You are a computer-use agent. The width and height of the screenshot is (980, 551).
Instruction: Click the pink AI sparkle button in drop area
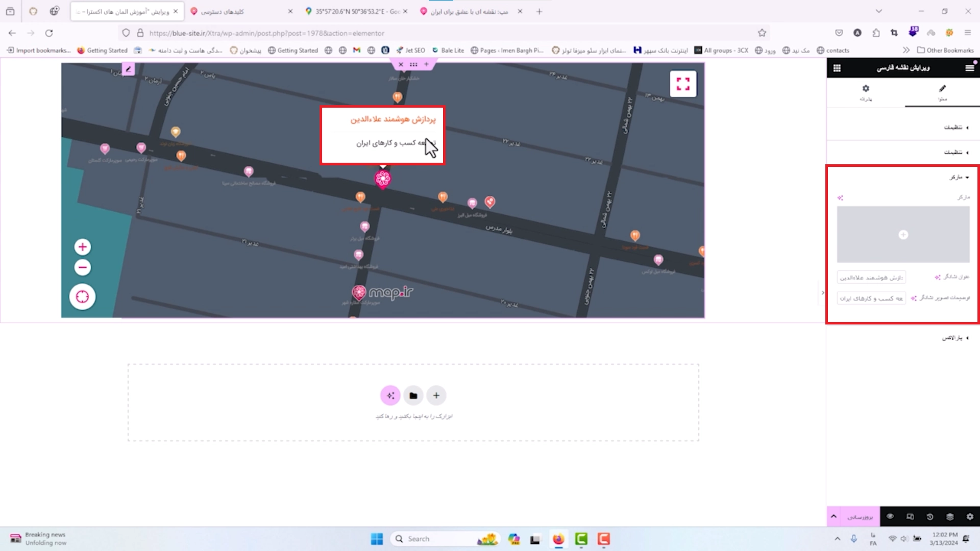(390, 395)
